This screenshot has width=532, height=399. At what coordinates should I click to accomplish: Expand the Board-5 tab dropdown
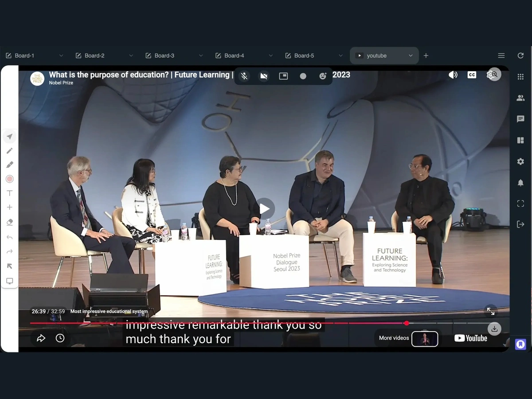click(340, 55)
